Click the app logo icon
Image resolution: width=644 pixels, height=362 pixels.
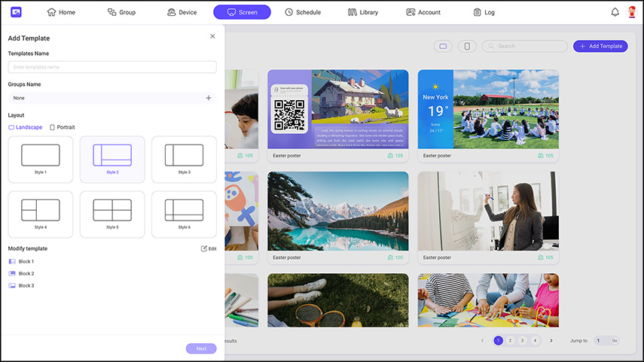(16, 12)
